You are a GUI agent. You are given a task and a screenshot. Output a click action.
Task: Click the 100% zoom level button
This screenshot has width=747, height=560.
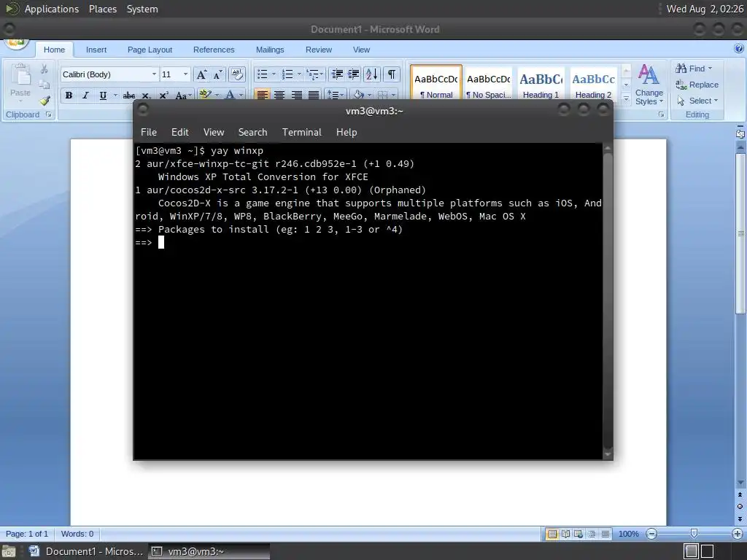628,534
